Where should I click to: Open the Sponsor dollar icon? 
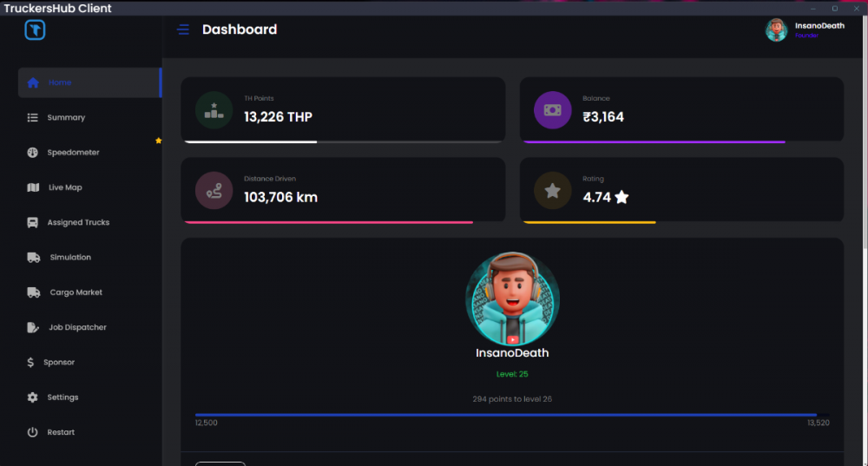pyautogui.click(x=30, y=363)
